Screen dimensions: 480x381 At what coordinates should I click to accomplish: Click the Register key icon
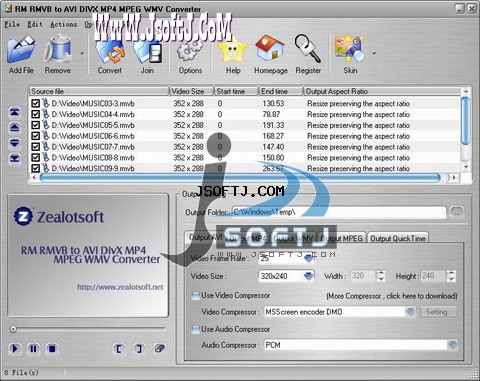click(x=308, y=49)
